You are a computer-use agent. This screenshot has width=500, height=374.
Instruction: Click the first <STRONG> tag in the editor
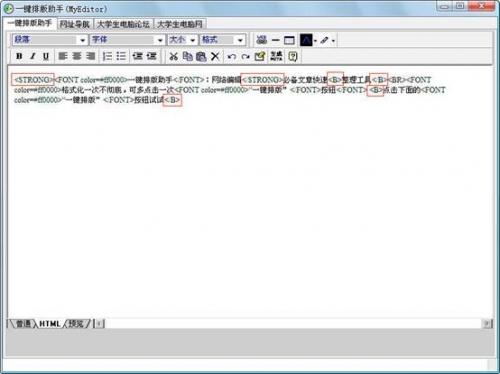(33, 80)
